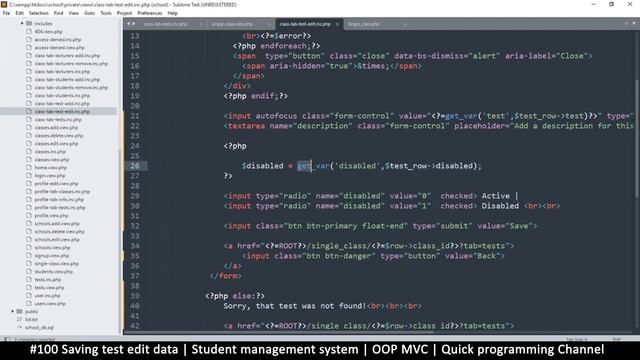Open access-denied.inc.php in sidebar

(58, 40)
